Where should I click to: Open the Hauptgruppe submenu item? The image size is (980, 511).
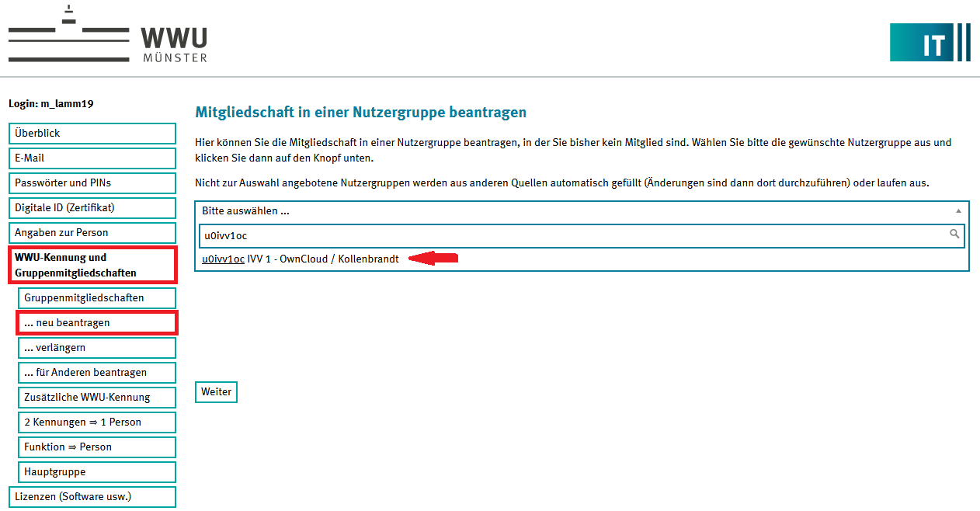coord(97,472)
